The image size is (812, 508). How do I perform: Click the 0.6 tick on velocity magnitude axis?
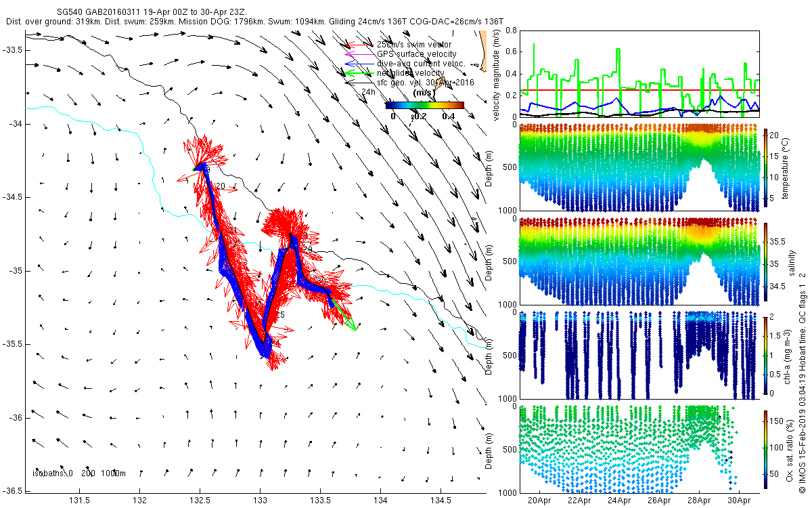coord(510,52)
